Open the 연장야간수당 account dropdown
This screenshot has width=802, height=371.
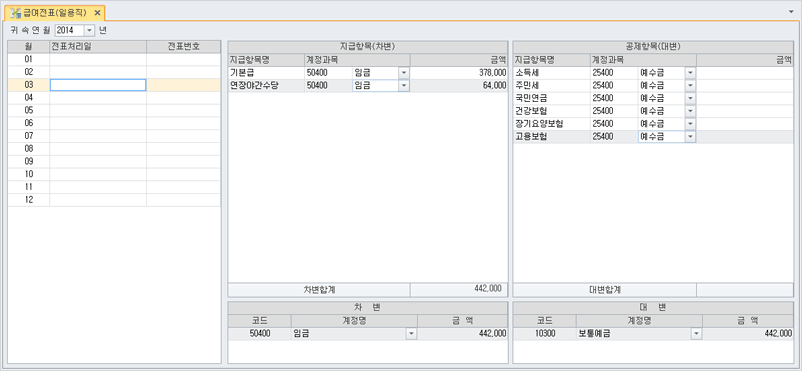pos(404,85)
